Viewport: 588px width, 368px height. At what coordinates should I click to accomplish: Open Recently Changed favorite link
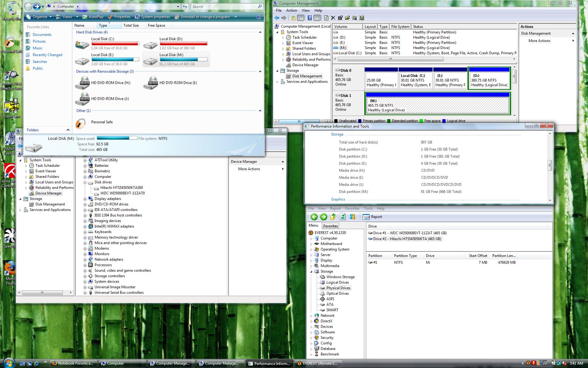click(47, 55)
